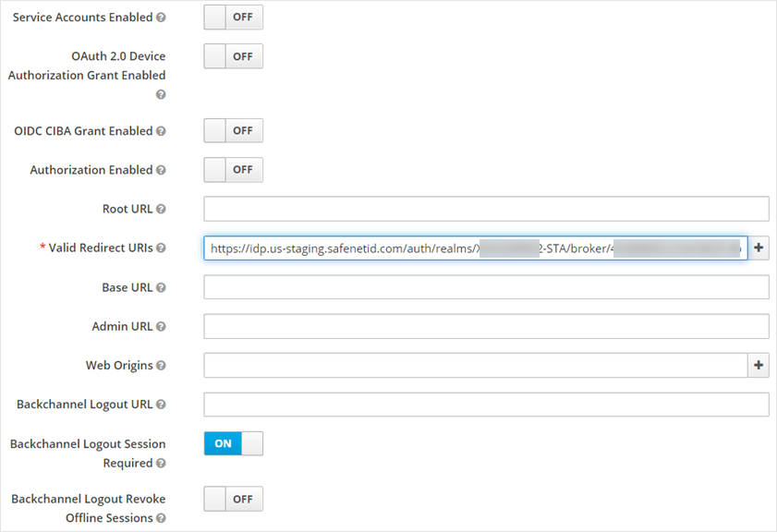Click help icon next to OIDC CIBA Grant Enabled
The width and height of the screenshot is (777, 532).
(161, 131)
